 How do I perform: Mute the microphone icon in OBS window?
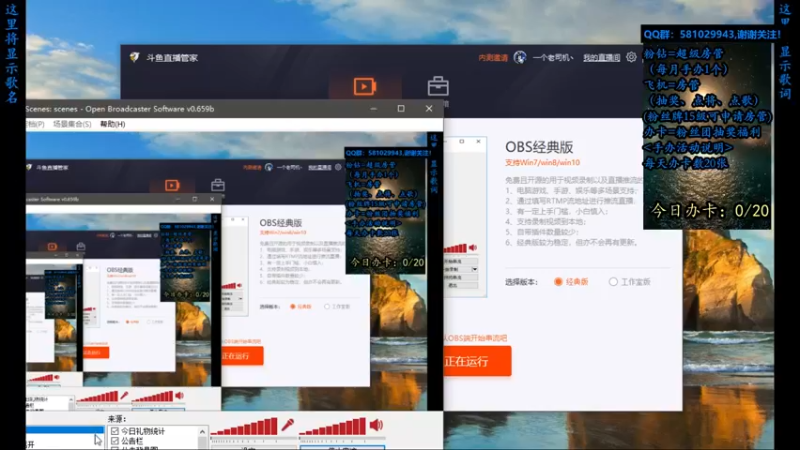coord(288,424)
